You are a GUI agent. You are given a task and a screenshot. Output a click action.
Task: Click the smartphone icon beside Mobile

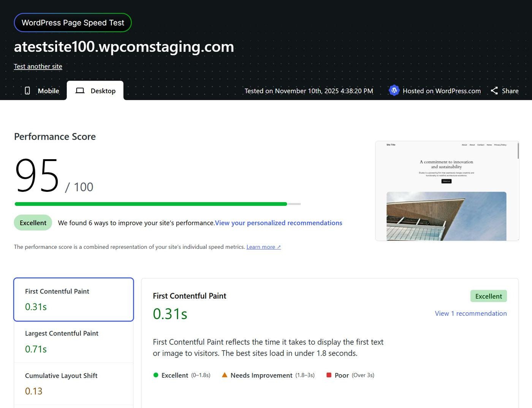point(28,90)
